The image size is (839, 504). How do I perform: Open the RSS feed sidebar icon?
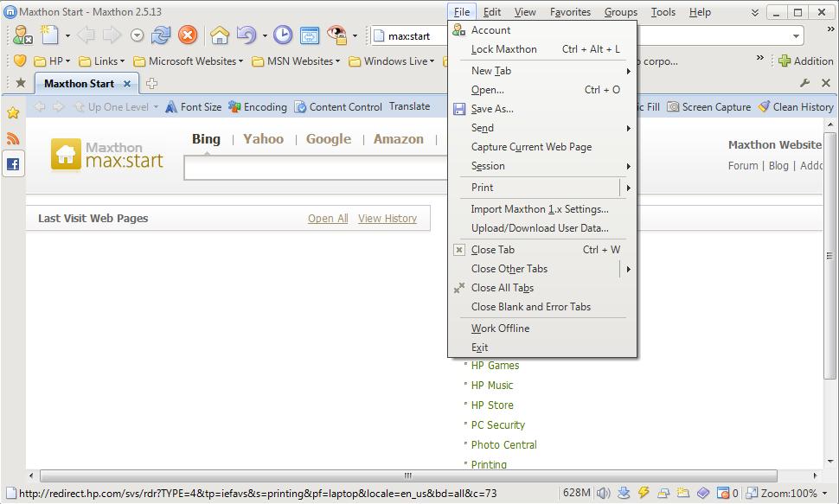13,138
